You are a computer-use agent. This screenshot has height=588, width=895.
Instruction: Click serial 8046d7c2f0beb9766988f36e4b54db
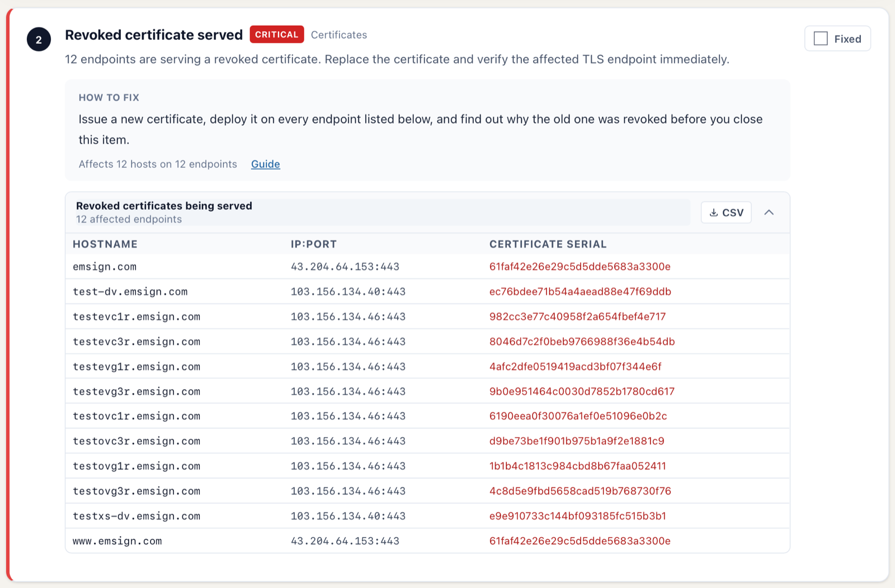pos(582,342)
